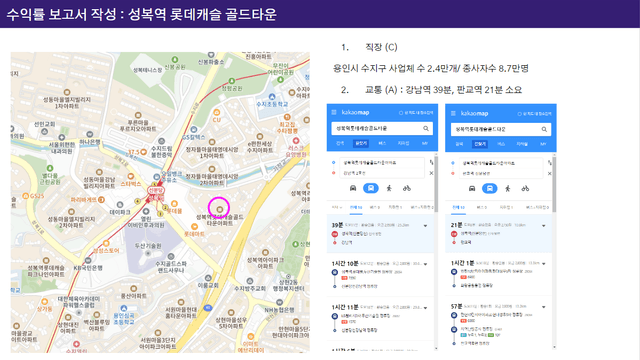Clear route with X in 21분 panel
The width and height of the screenshot is (640, 360).
550,173
